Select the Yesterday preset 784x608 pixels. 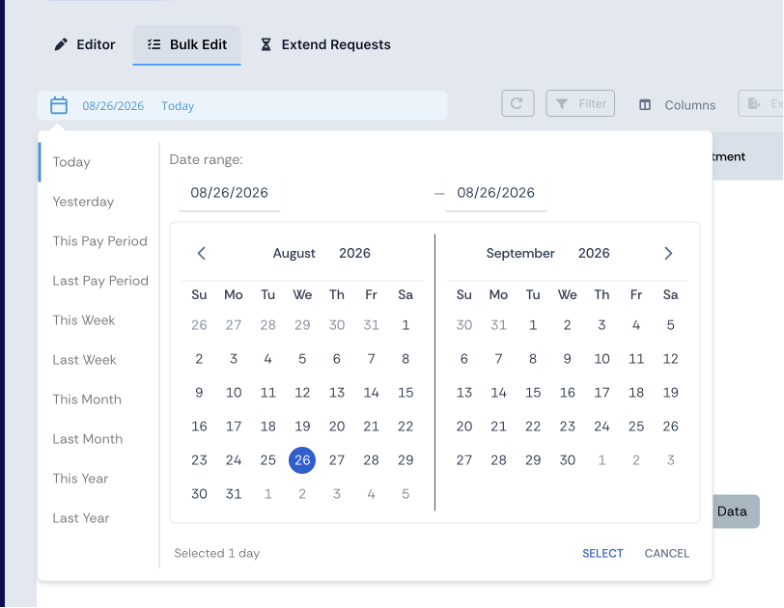coord(83,202)
